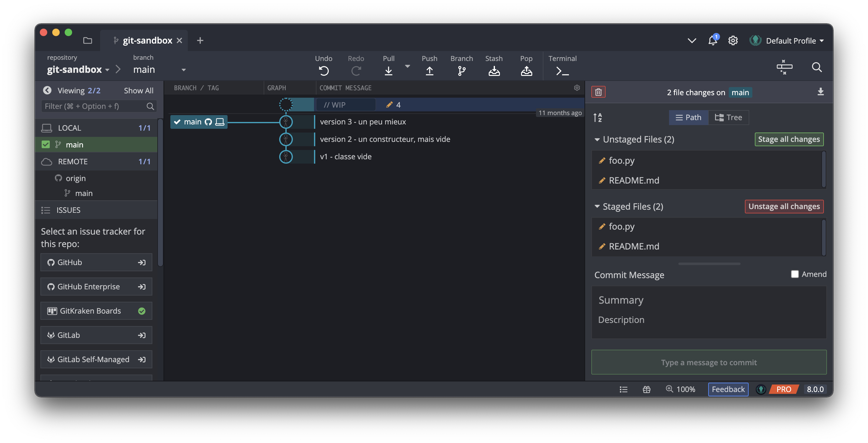Select commit 'version 2 - un constructeur, mais vide'

[x=385, y=139]
